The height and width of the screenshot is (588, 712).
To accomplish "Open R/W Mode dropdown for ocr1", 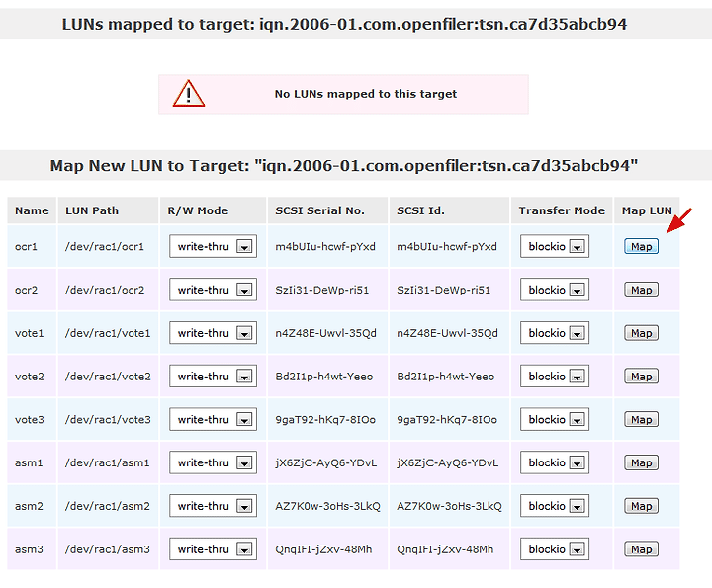I will click(x=213, y=246).
